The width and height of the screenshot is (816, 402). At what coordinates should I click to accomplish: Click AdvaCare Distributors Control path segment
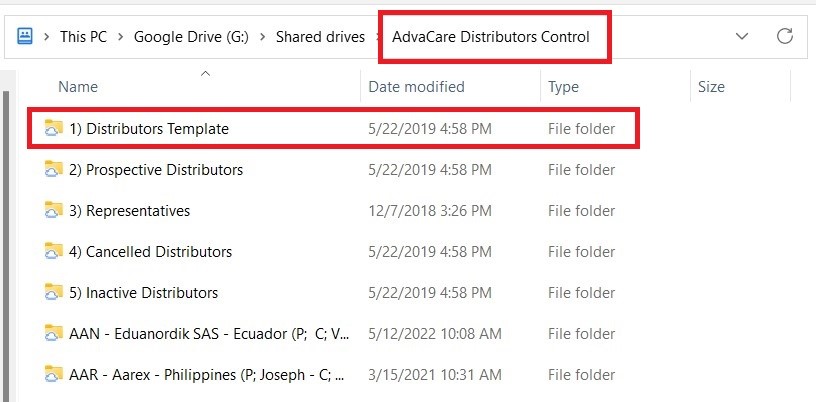tap(491, 37)
